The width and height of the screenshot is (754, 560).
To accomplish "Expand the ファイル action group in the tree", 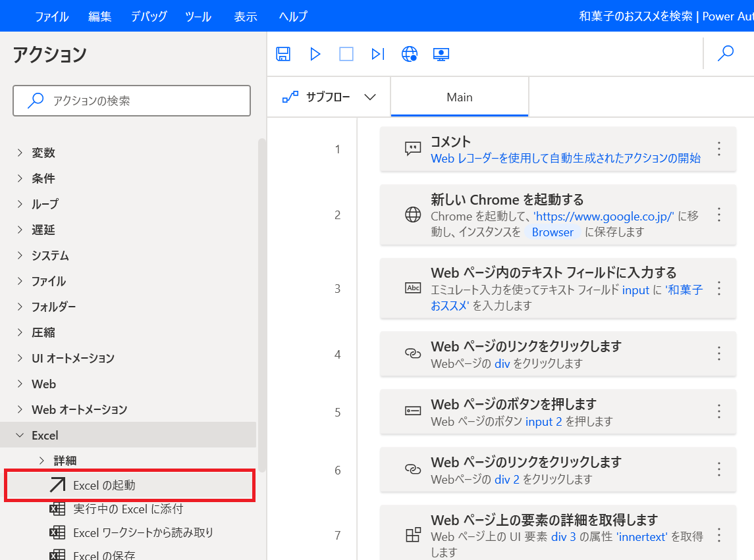I will point(20,281).
